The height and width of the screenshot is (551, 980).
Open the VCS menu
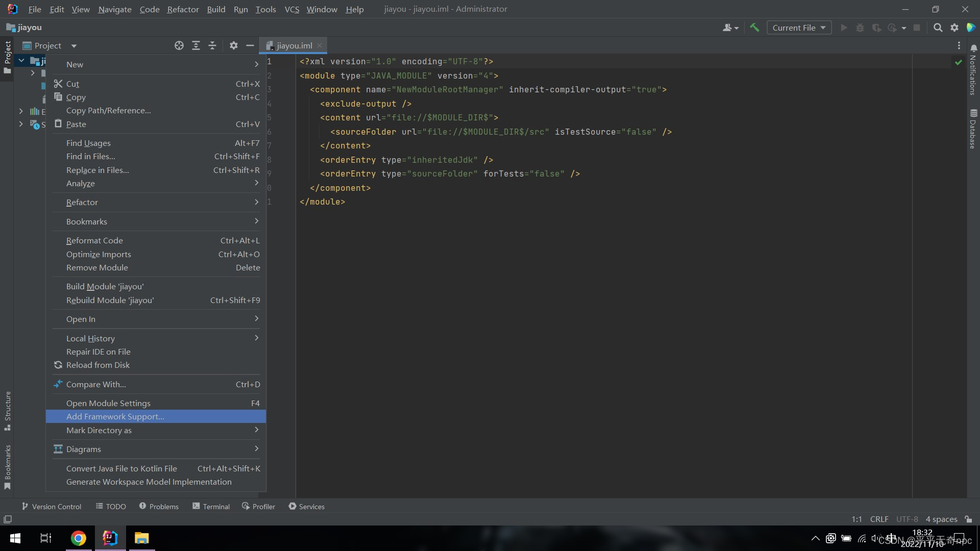click(x=291, y=9)
